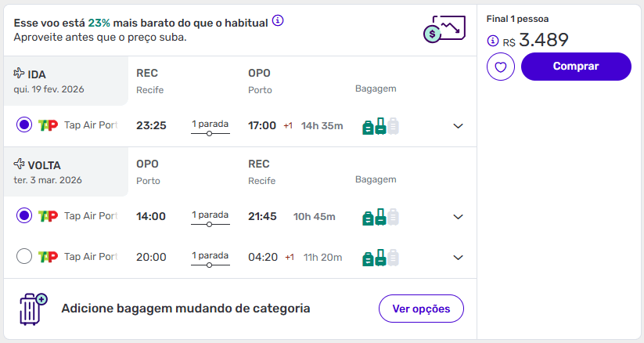
Task: Expand details of the 14:00 return flight
Action: click(x=459, y=217)
